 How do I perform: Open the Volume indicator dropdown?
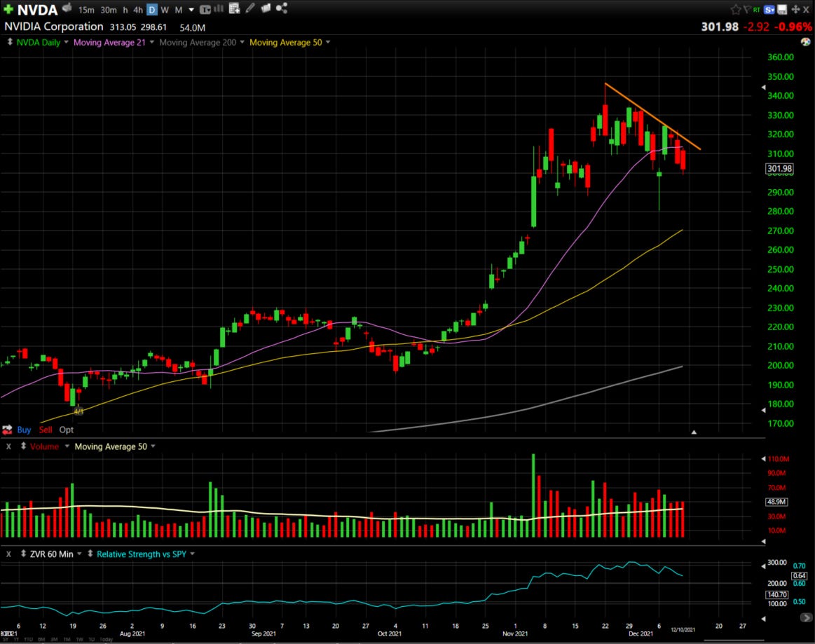click(67, 446)
